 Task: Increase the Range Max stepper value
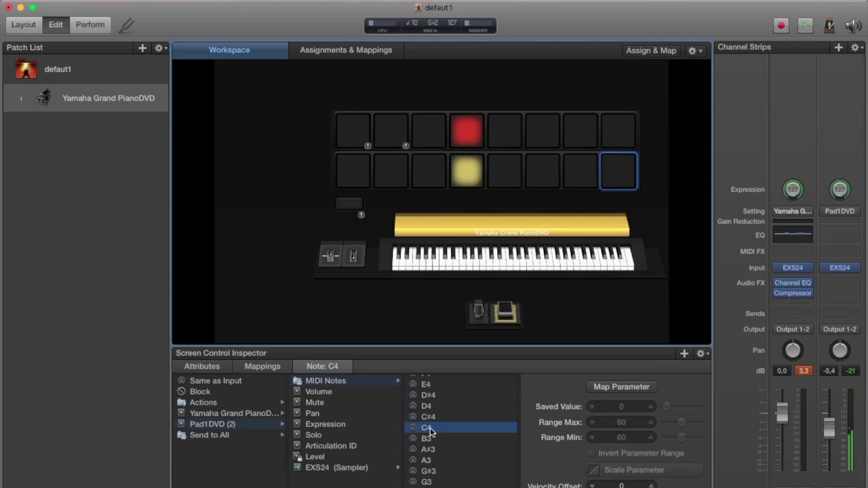650,422
